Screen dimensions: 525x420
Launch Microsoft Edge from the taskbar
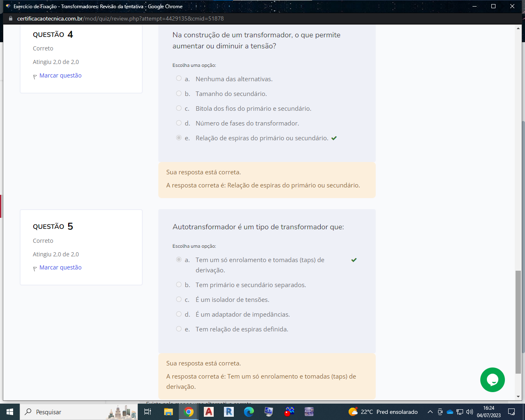click(x=249, y=412)
